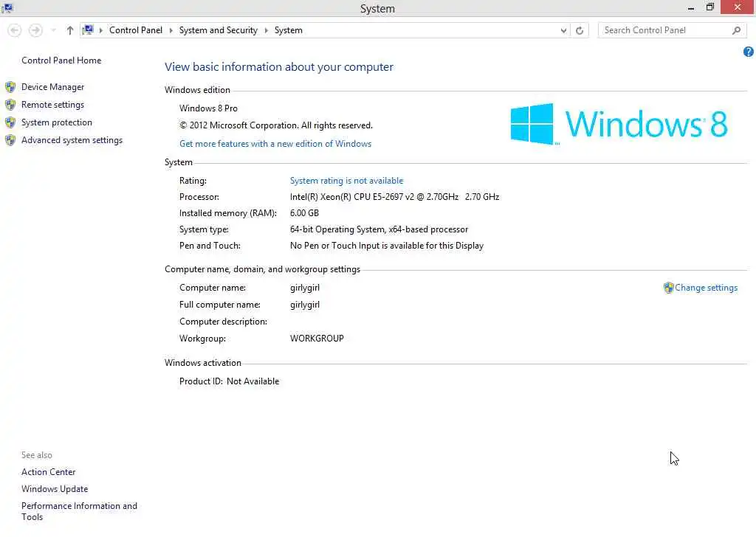The height and width of the screenshot is (537, 756).
Task: Click the computer icon in address bar
Action: click(88, 30)
